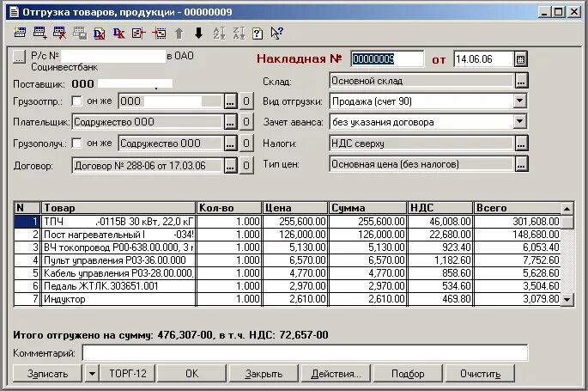
Task: Click the enter-based-on document toolbar icon
Action: tap(139, 33)
